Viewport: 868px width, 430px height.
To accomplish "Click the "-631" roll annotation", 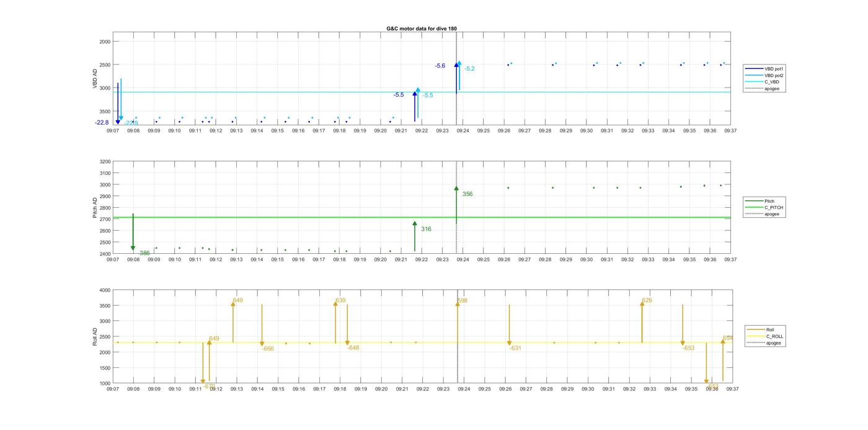I will (515, 349).
